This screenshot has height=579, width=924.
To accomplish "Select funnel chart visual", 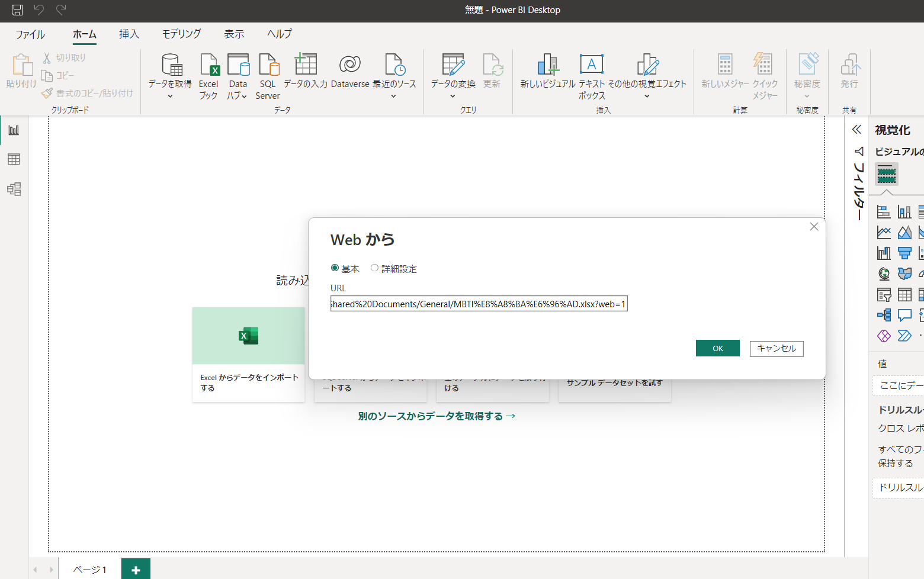I will (x=904, y=253).
